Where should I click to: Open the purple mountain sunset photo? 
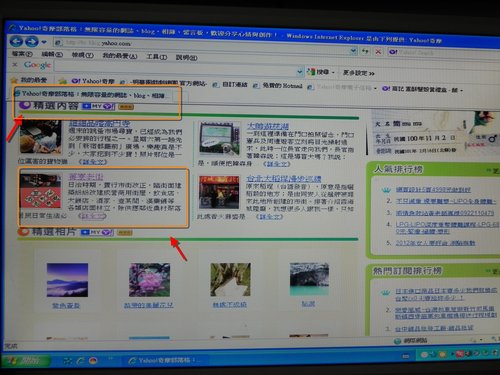pos(67,280)
